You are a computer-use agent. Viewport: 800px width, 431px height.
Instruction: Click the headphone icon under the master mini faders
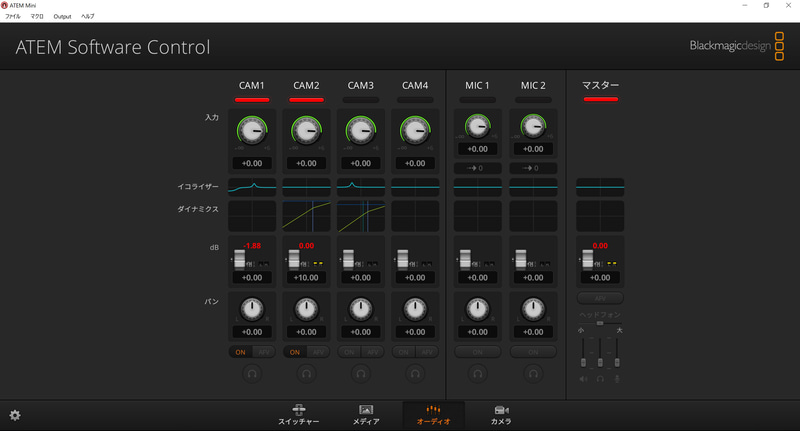600,379
